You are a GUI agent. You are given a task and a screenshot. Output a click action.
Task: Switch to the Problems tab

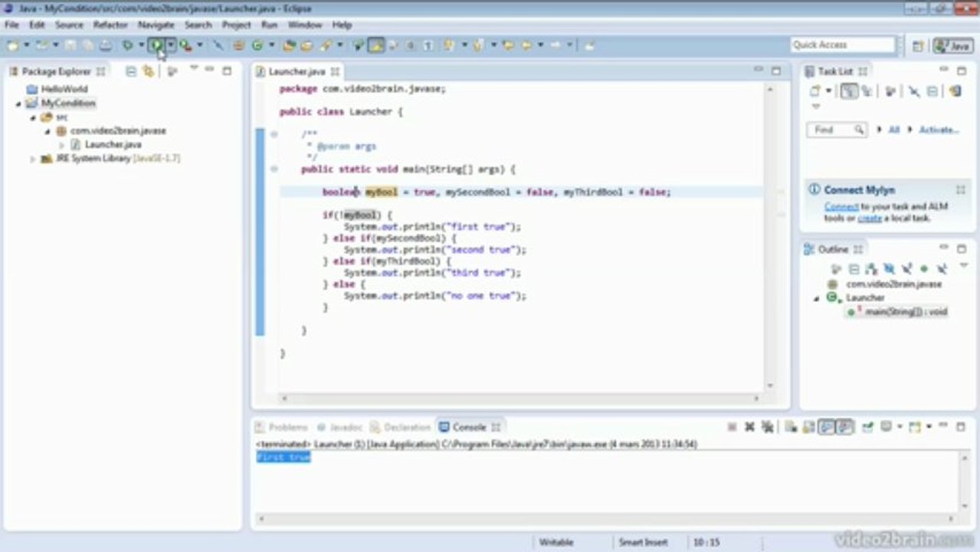click(281, 427)
